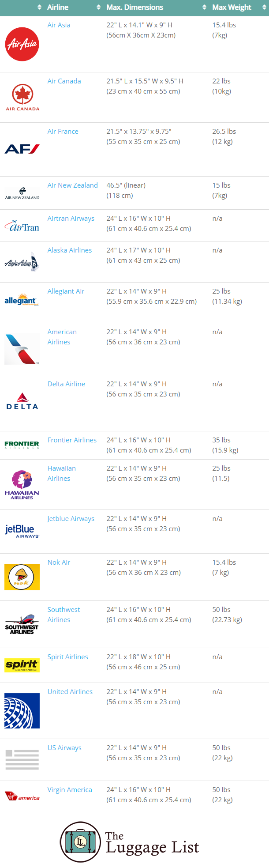Click the Delta triangle logo
Viewport: 269px width, 868px height.
[x=22, y=401]
